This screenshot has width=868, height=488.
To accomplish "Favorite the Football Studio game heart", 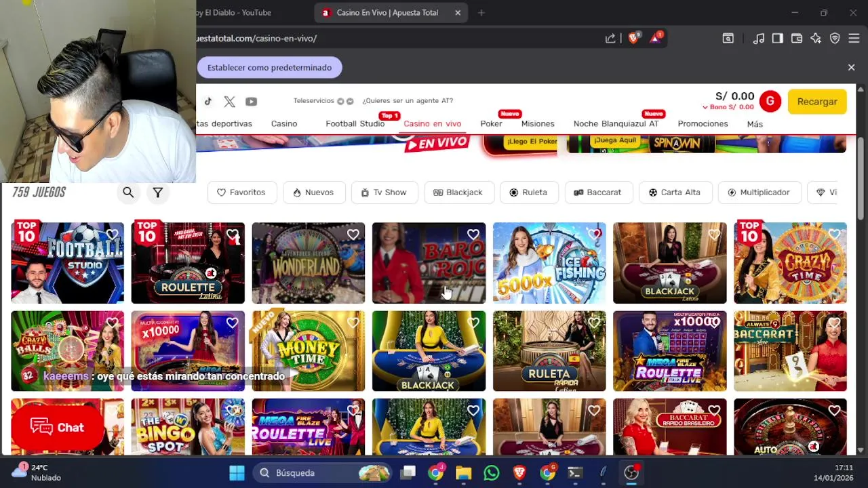I will point(112,235).
